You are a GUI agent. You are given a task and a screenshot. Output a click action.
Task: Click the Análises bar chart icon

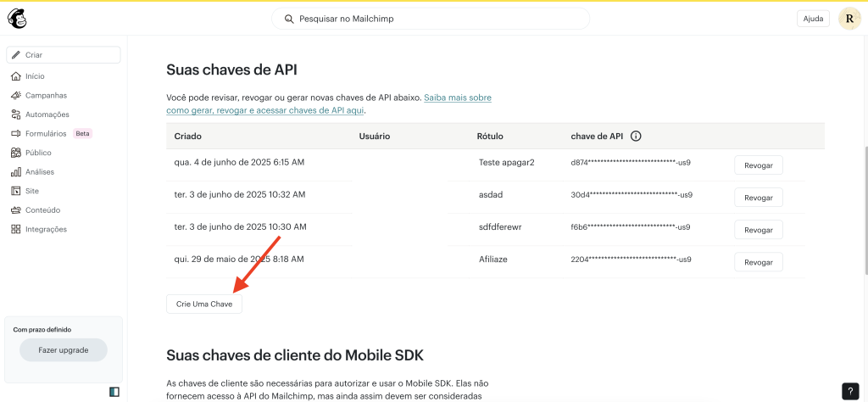[x=16, y=171]
